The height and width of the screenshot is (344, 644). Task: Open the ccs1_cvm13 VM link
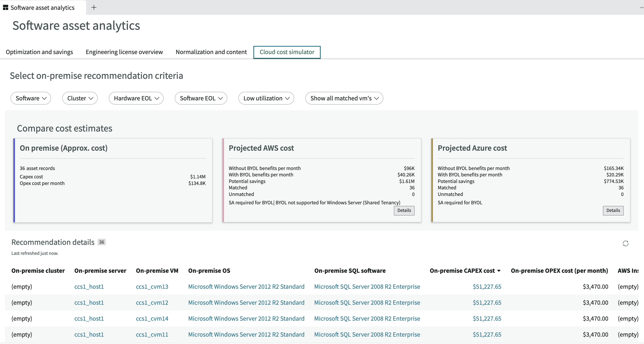152,287
